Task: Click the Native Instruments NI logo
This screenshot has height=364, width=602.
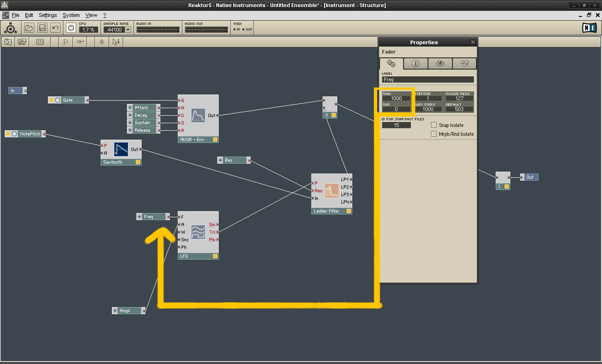Action: click(x=589, y=28)
